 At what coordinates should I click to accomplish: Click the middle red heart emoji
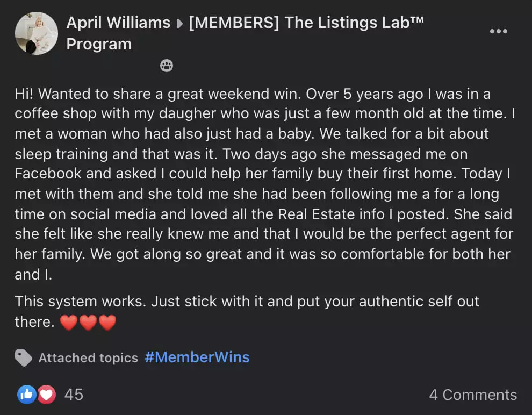(x=88, y=323)
